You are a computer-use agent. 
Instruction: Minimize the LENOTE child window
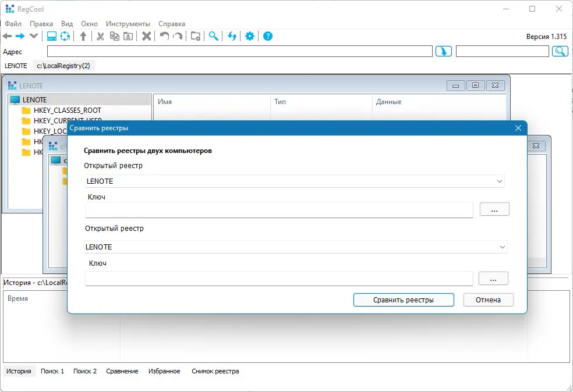(x=456, y=85)
